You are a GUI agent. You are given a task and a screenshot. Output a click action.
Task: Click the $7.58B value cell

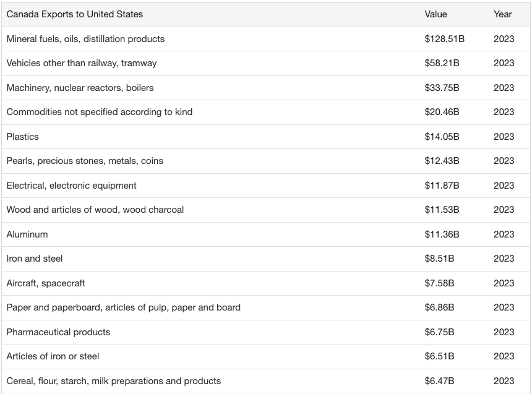pos(439,283)
